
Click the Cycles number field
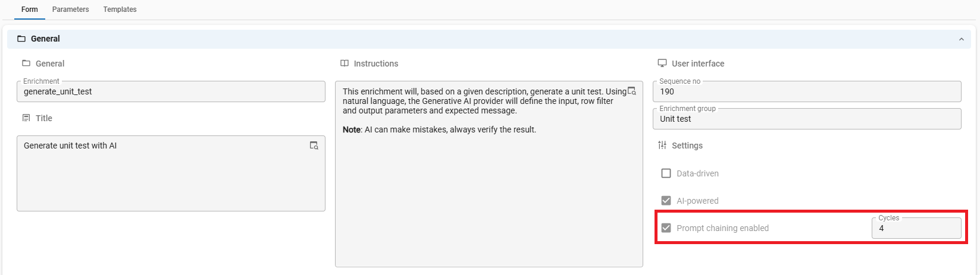coord(916,228)
